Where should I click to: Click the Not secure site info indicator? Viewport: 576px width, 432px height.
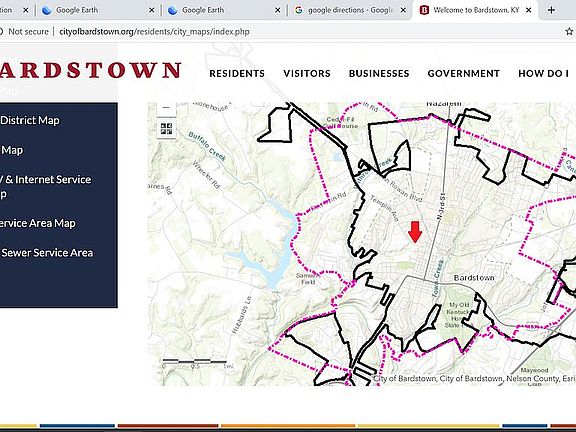[24, 32]
